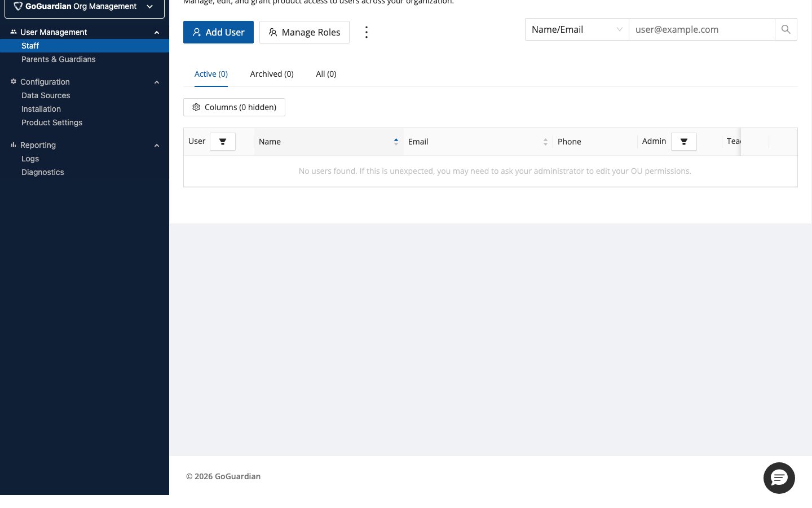Screen dimensions: 812x508
Task: Open Columns (0 hidden) settings
Action: [234, 107]
